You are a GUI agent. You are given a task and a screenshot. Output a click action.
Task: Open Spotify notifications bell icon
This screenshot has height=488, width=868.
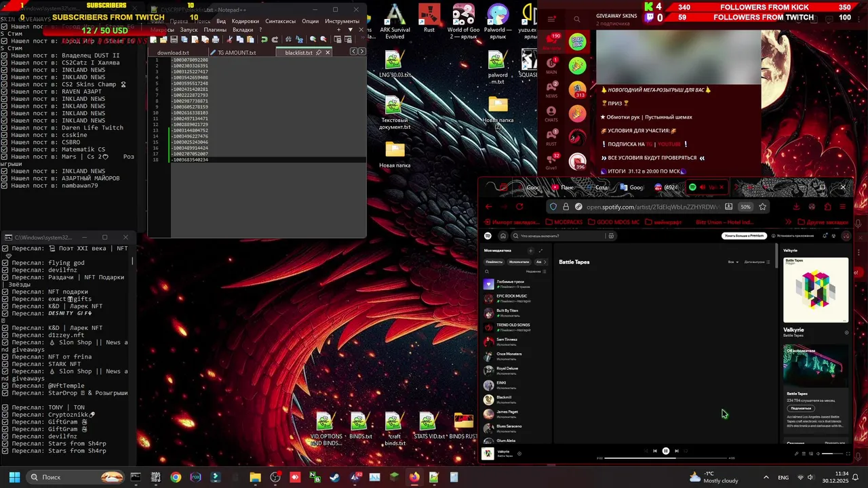point(825,236)
